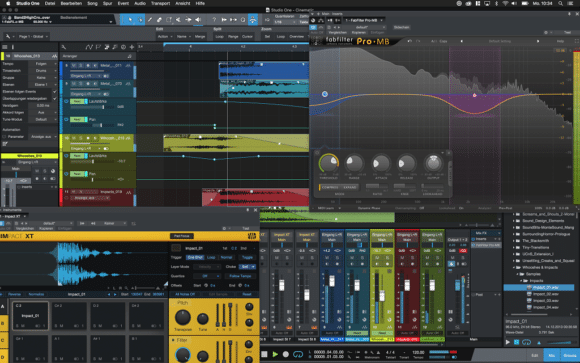Select the Range tool in the toolbar
This screenshot has width=580, height=363.
(140, 20)
